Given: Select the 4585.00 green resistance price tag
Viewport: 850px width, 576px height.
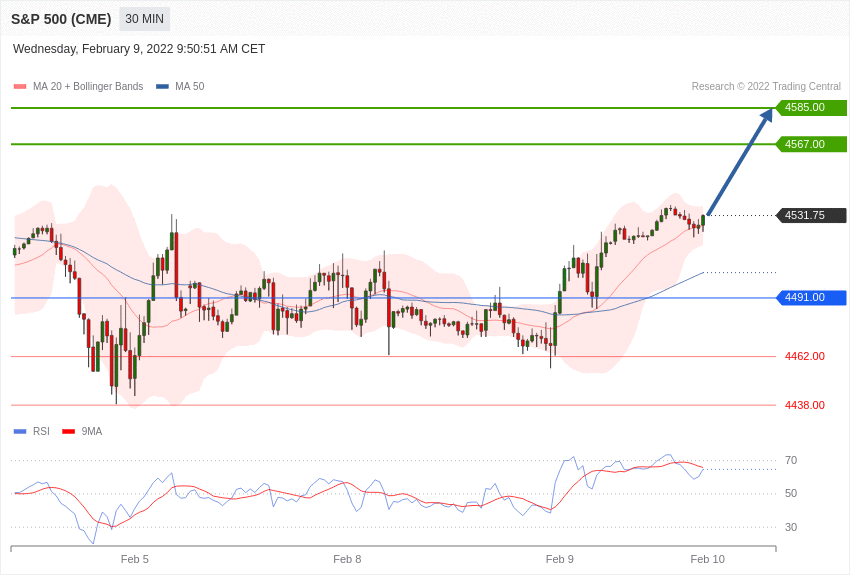Looking at the screenshot, I should coord(811,108).
